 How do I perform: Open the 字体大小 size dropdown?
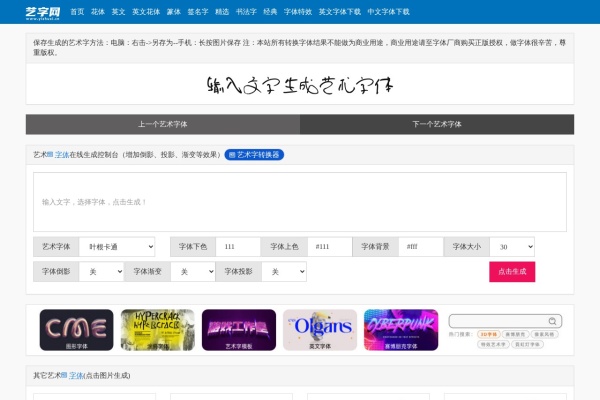coord(512,247)
